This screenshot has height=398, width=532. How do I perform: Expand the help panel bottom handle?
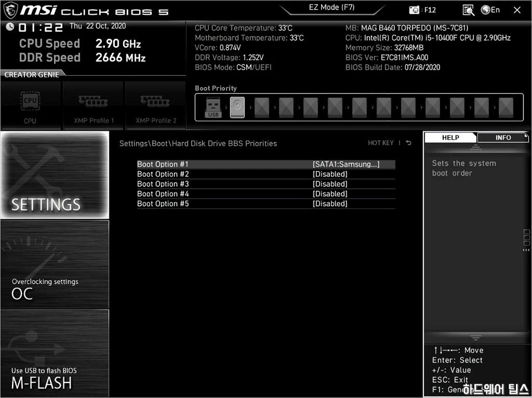475,338
